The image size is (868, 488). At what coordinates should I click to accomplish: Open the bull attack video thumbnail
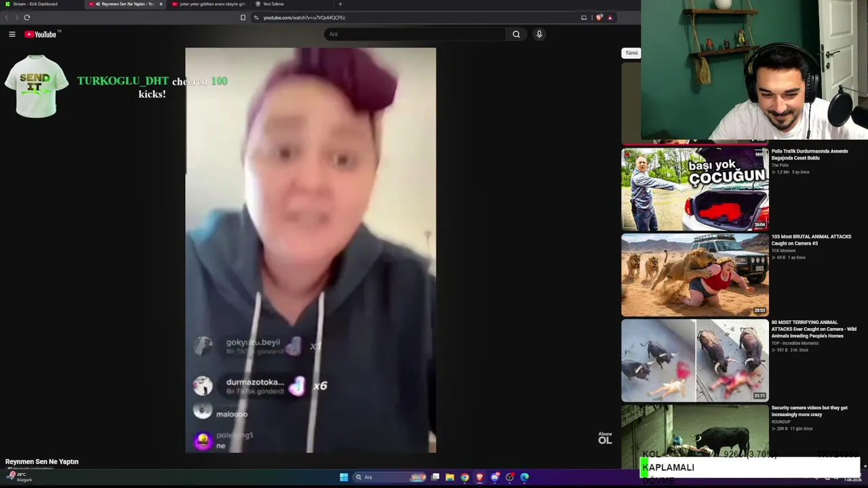(x=695, y=360)
